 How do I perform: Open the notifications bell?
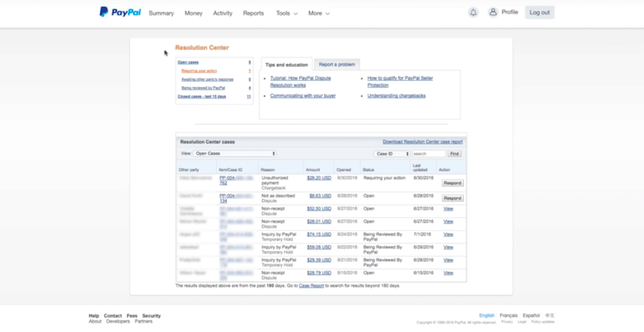473,13
